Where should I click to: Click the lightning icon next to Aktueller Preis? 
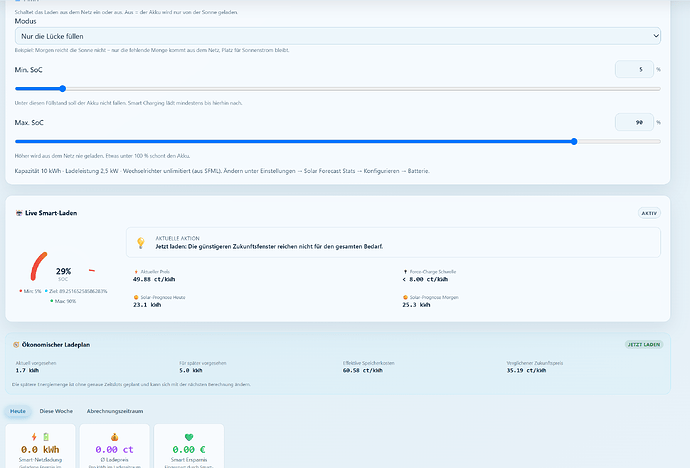tap(136, 272)
